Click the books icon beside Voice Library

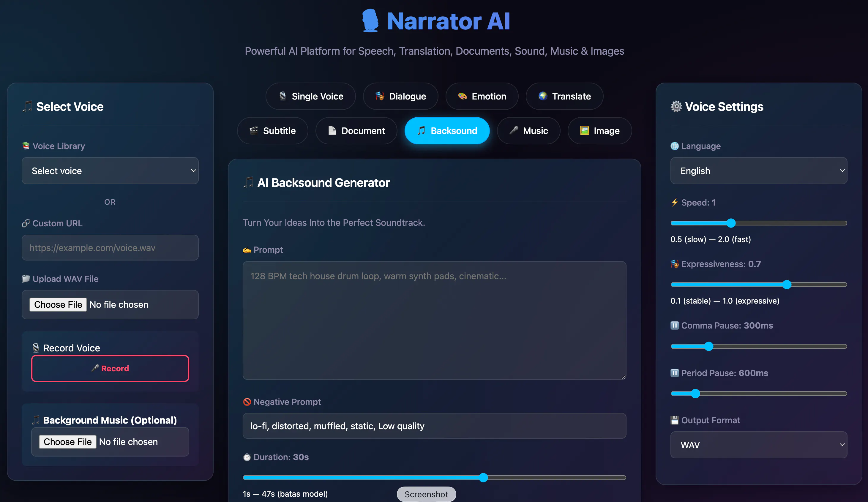coord(26,146)
